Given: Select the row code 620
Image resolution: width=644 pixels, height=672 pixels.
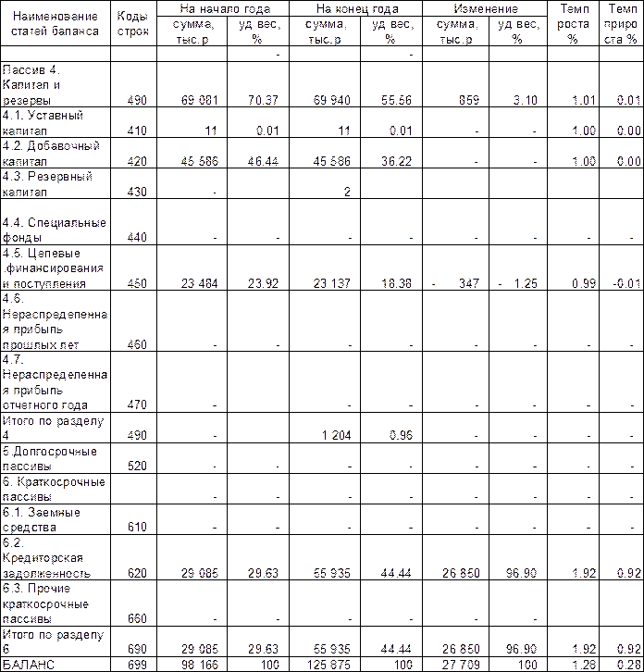Looking at the screenshot, I should point(137,574).
